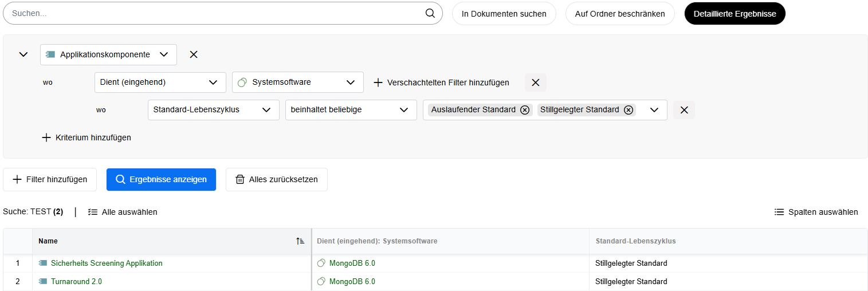Click Filter hinzufügen button
Screen dimensions: 868x291
50,179
